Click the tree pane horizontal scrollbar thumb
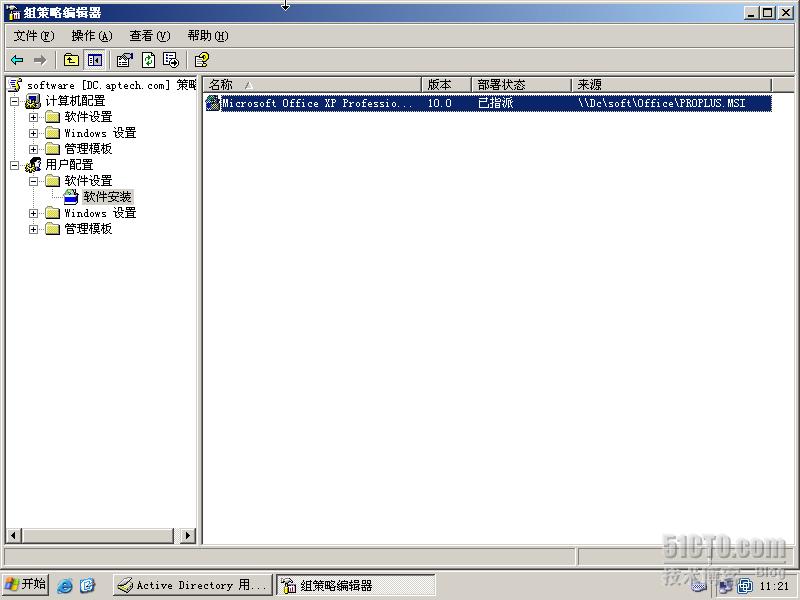Image resolution: width=800 pixels, height=600 pixels. click(x=97, y=535)
